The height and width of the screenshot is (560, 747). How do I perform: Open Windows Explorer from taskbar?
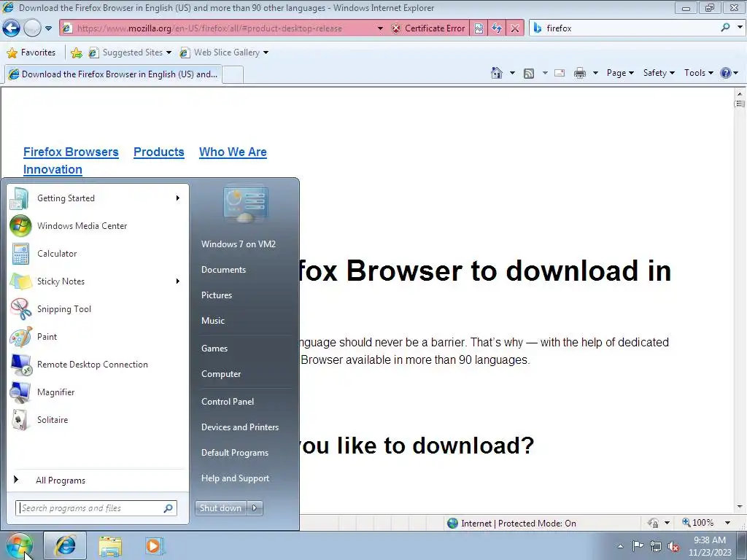(110, 546)
